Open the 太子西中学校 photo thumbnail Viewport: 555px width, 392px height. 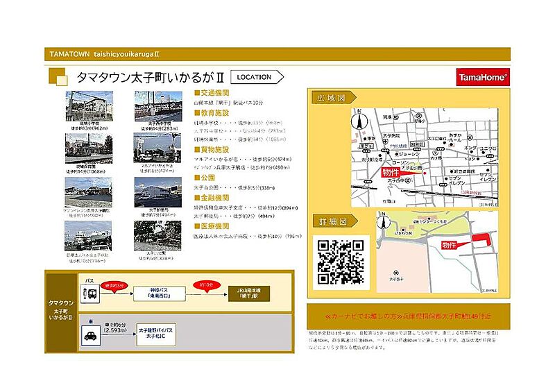tap(157, 107)
